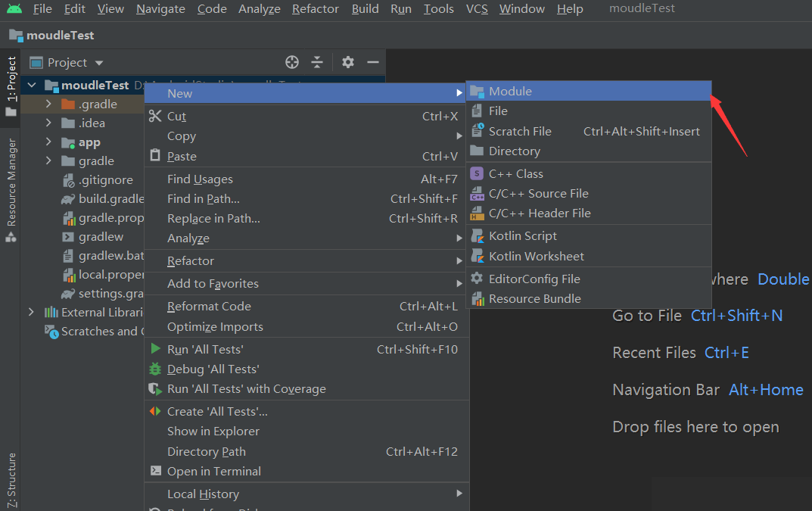The height and width of the screenshot is (511, 812).
Task: Click the Paste clipboard icon
Action: click(155, 155)
